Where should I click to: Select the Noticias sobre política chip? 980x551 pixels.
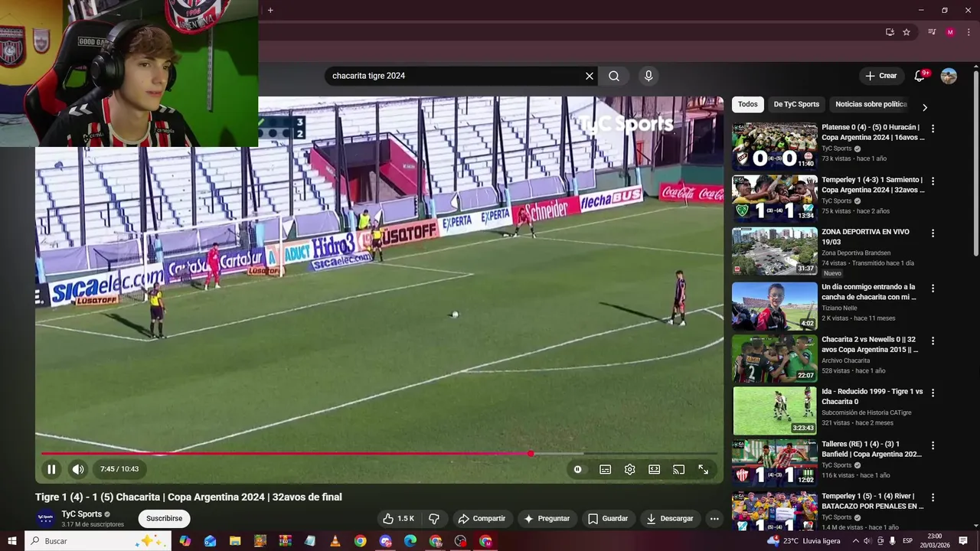(871, 104)
